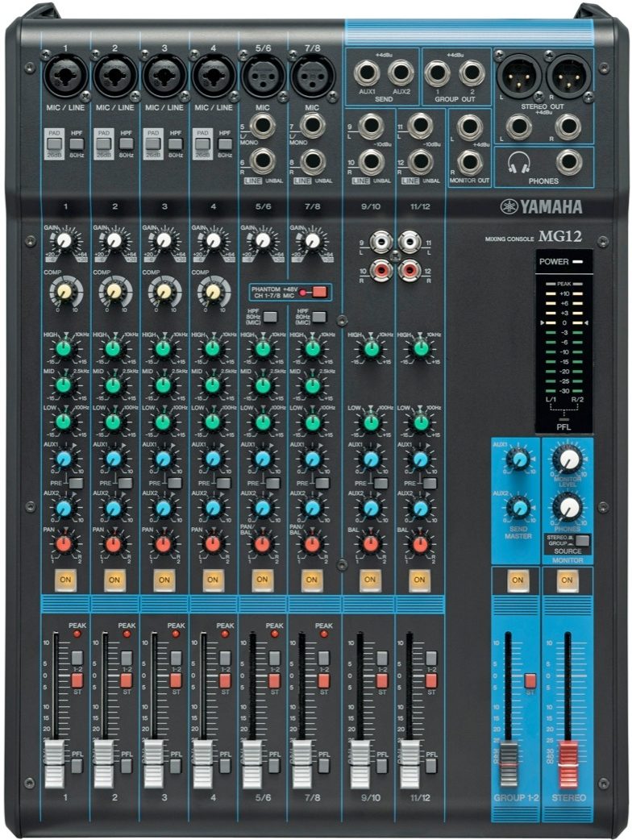Toggle the channel 1 ON button
Screen dimensions: 632x840
[x=65, y=580]
